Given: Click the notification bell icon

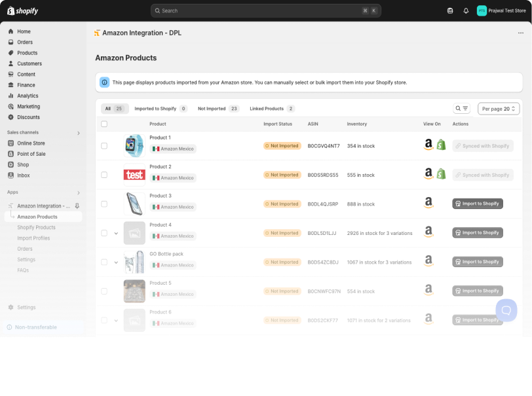Looking at the screenshot, I should [466, 10].
